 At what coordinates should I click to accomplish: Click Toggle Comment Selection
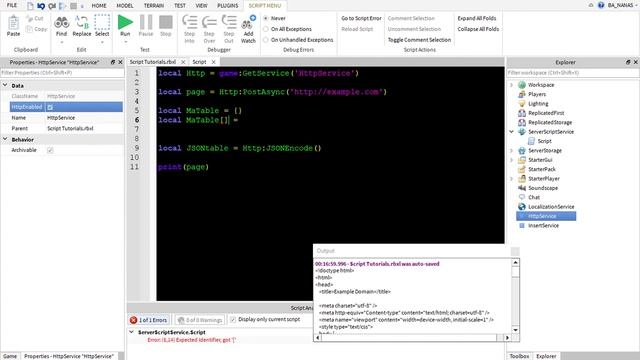[419, 40]
